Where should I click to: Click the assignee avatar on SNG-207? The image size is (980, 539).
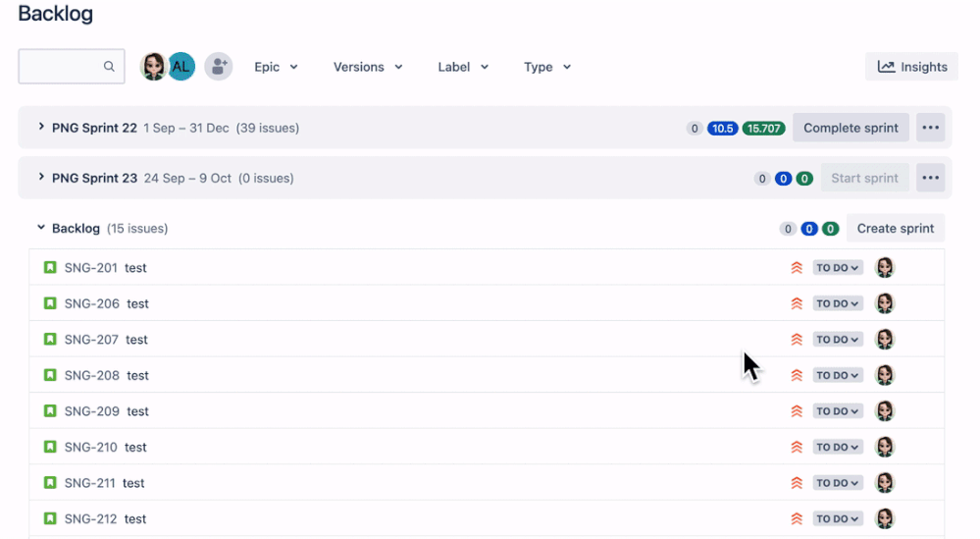click(x=885, y=339)
